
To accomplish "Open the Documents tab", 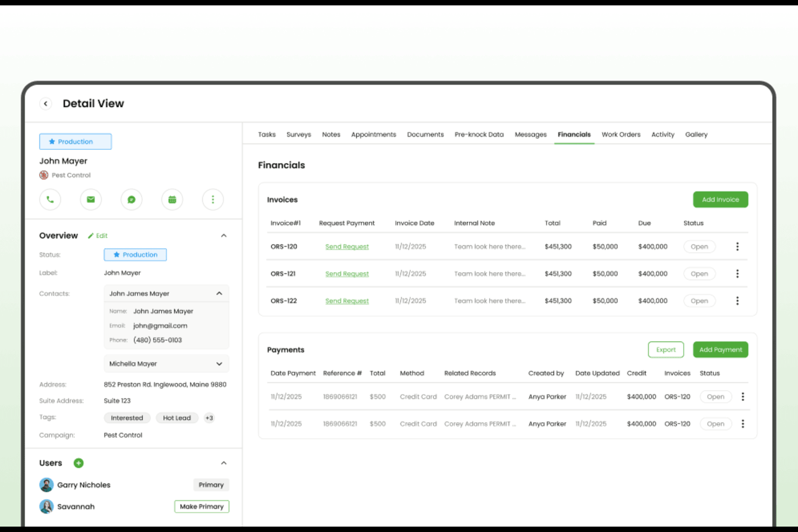I will (x=425, y=135).
